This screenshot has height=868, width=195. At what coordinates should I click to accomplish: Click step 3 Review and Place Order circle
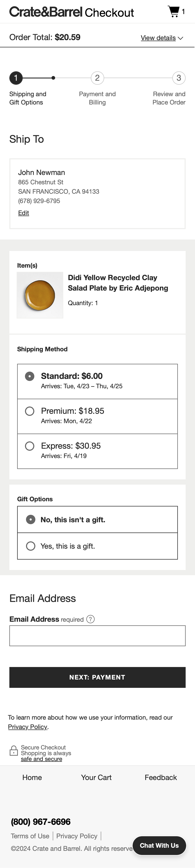coord(179,78)
